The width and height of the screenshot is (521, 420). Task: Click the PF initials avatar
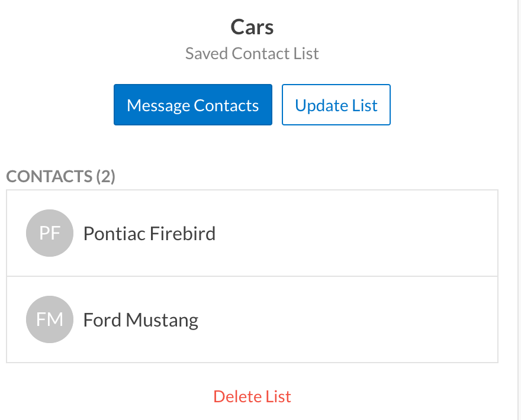pyautogui.click(x=50, y=233)
